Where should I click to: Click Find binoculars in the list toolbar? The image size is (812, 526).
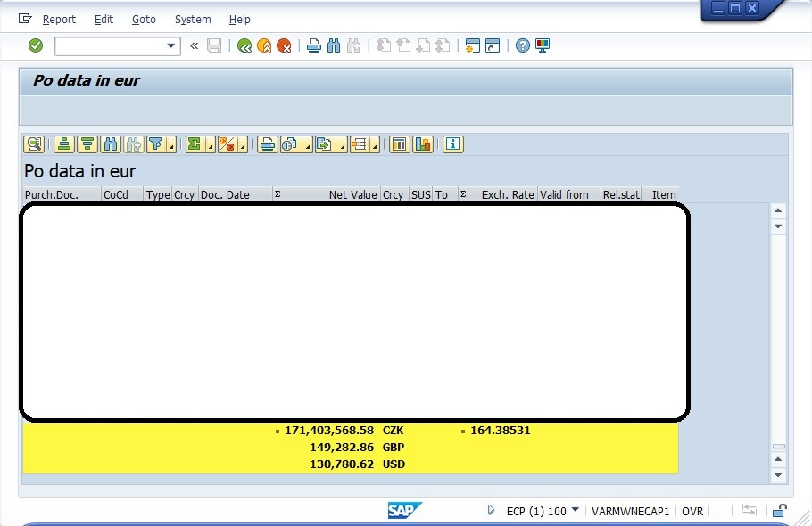pos(111,144)
